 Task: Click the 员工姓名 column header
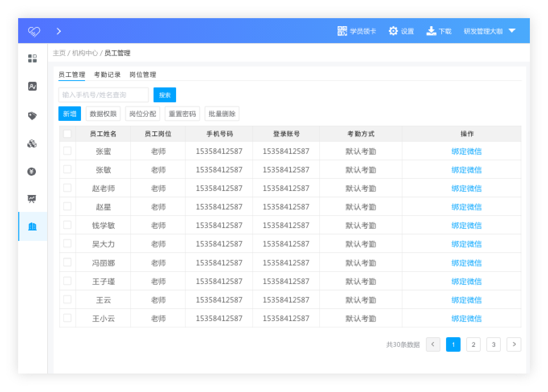point(103,134)
